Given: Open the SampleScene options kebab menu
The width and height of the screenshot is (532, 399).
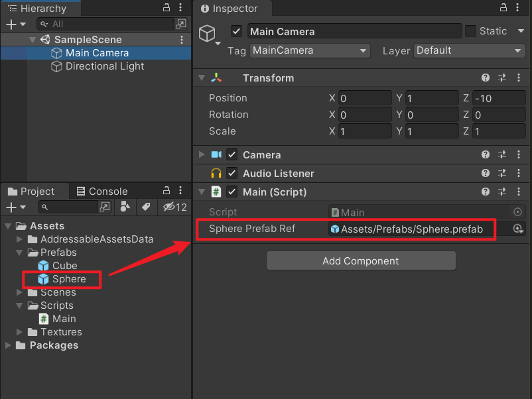Looking at the screenshot, I should click(182, 40).
